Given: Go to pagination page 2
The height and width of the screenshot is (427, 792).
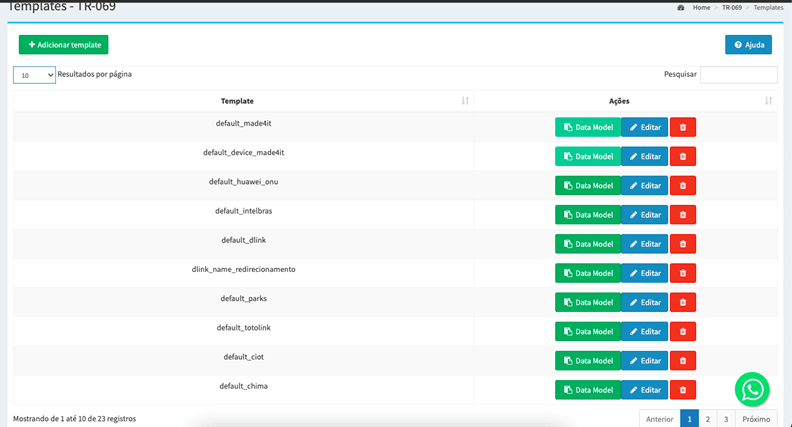Looking at the screenshot, I should [x=708, y=419].
